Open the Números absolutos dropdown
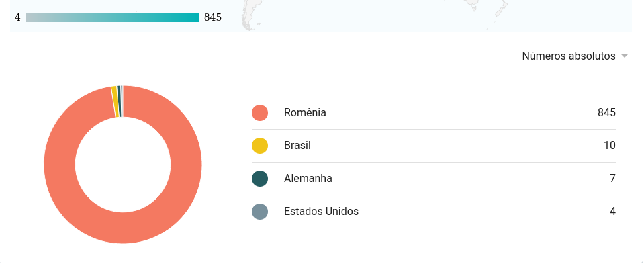The image size is (644, 264). pos(575,56)
